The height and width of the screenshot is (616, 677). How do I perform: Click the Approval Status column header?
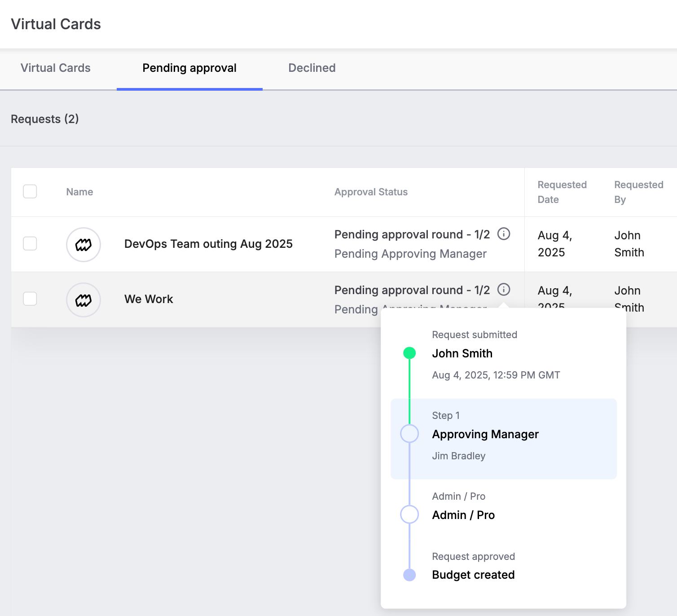click(371, 192)
